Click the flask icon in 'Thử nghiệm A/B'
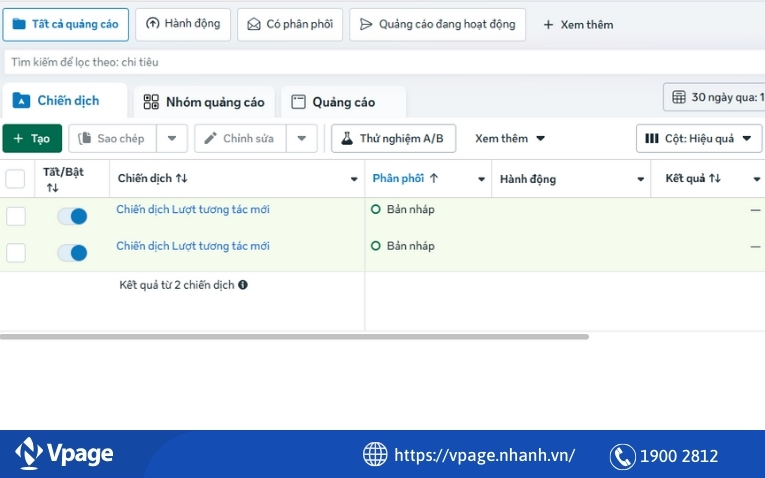The image size is (765, 478). pos(347,139)
